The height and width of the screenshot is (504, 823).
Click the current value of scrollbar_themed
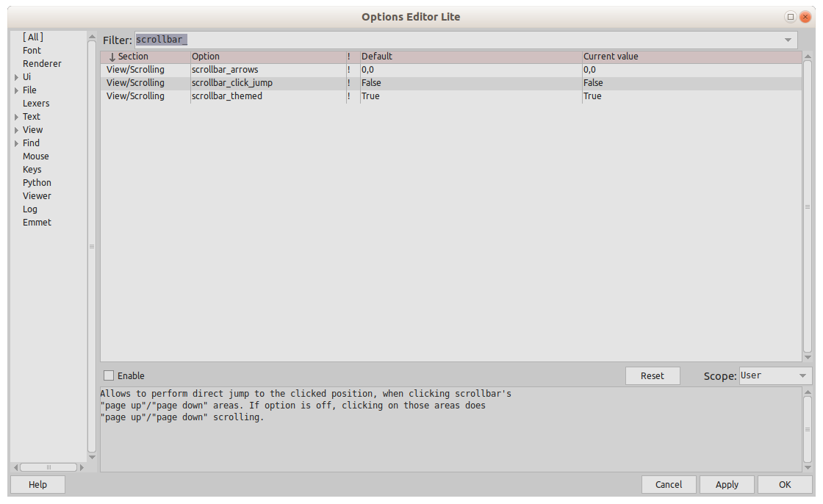pyautogui.click(x=592, y=96)
